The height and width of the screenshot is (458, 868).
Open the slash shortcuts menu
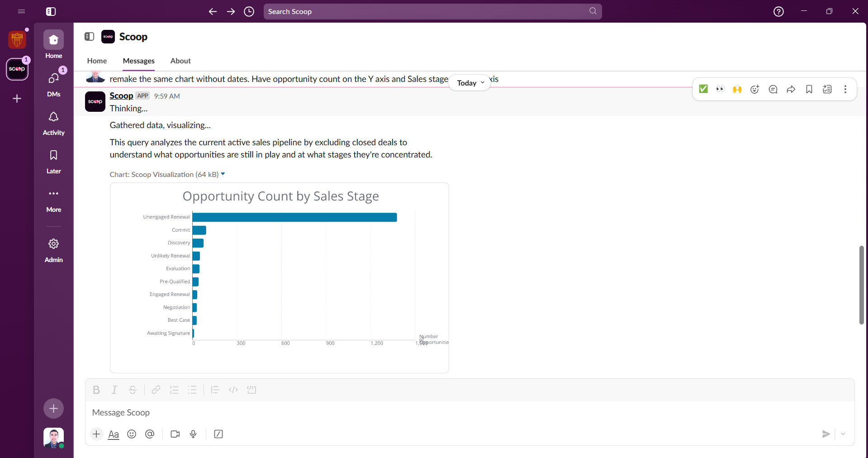click(218, 434)
